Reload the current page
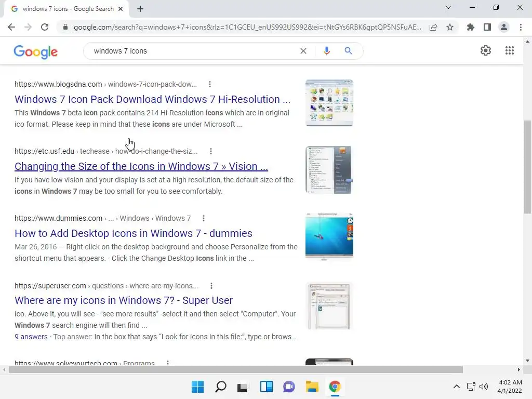 [x=45, y=27]
